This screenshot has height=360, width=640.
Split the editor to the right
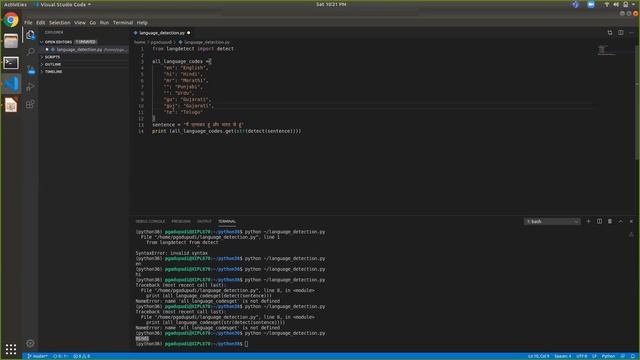point(620,33)
